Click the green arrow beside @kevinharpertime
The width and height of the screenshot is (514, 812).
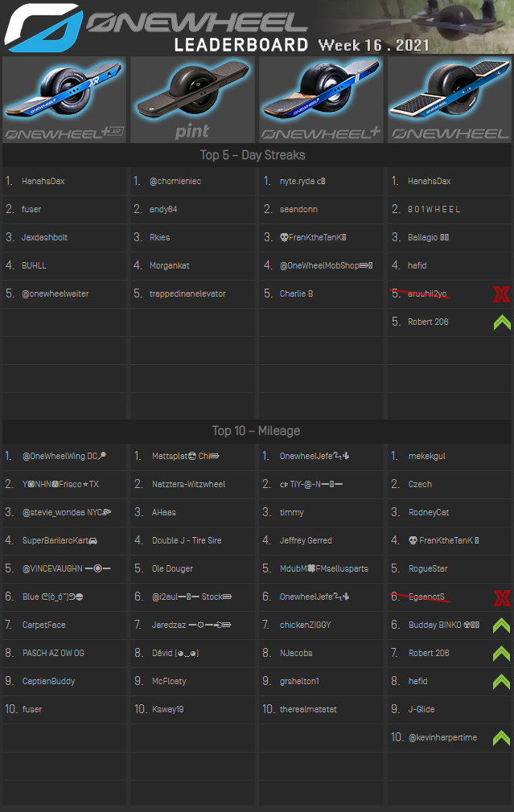(x=501, y=738)
